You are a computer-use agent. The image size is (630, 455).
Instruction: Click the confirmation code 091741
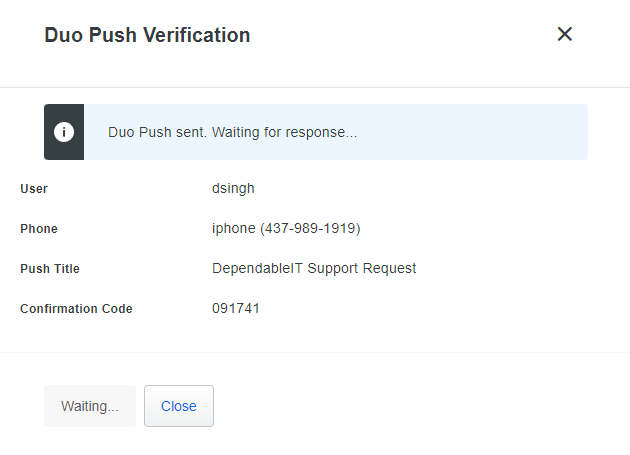click(x=236, y=308)
